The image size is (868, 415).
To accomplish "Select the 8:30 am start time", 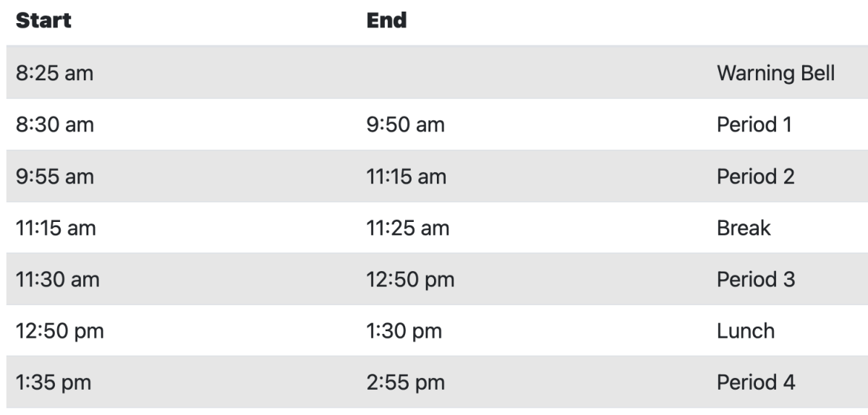I will pos(54,125).
